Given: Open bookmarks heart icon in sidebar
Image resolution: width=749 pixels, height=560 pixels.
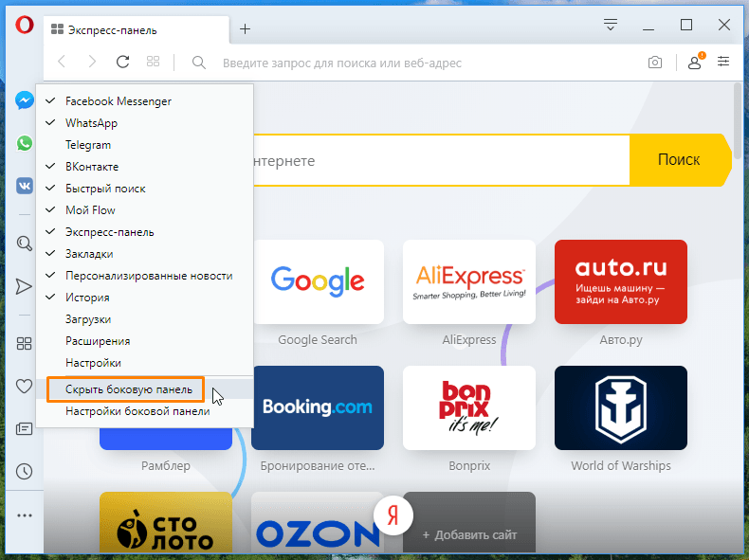Looking at the screenshot, I should coord(24,386).
